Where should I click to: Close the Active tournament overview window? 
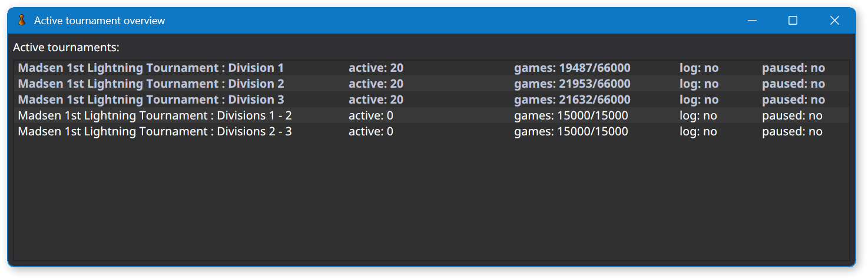click(834, 21)
